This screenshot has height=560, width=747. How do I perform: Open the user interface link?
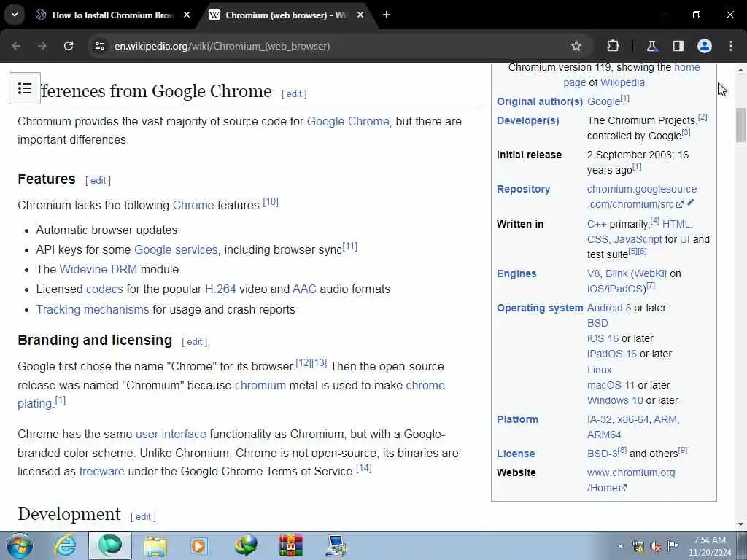(x=171, y=435)
